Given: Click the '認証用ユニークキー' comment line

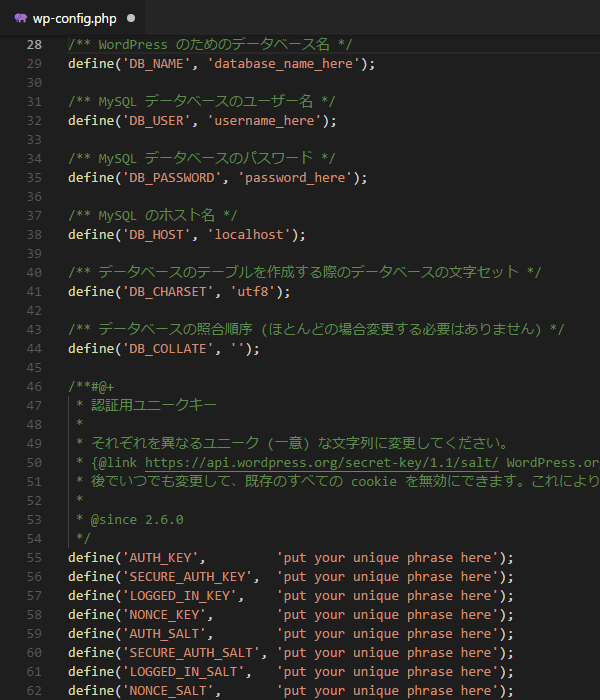Looking at the screenshot, I should [x=154, y=405].
